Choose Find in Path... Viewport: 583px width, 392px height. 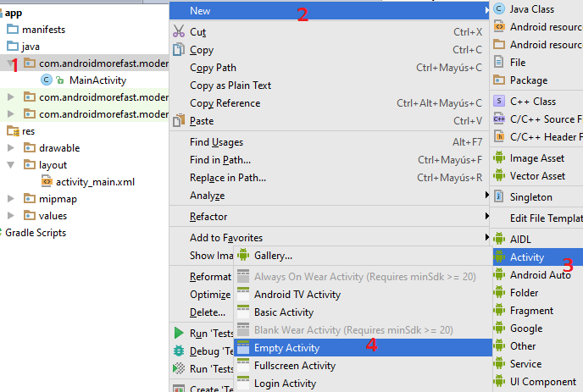[330, 160]
